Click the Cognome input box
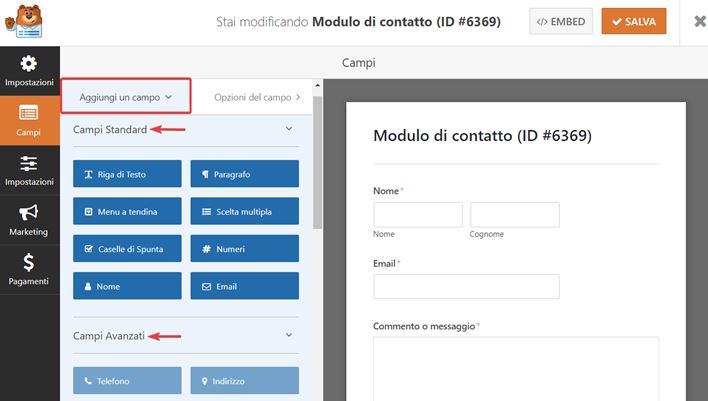This screenshot has width=708, height=401. pyautogui.click(x=515, y=214)
